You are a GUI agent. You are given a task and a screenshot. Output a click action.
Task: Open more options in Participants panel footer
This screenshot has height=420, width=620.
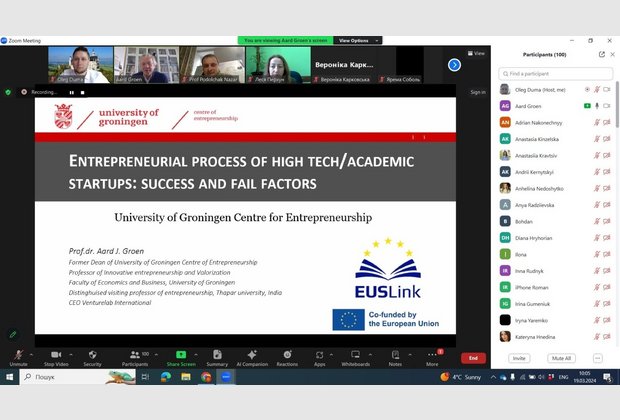pos(597,358)
